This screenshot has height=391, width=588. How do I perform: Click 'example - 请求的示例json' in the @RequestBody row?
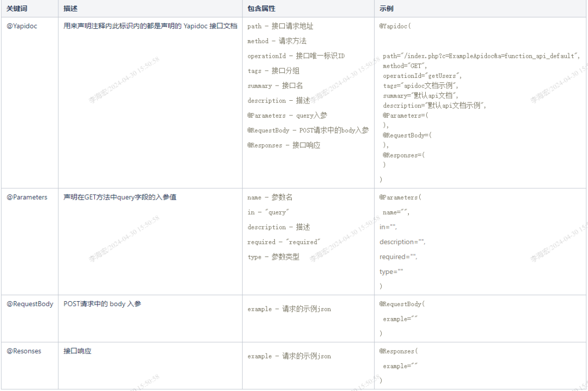pyautogui.click(x=289, y=309)
